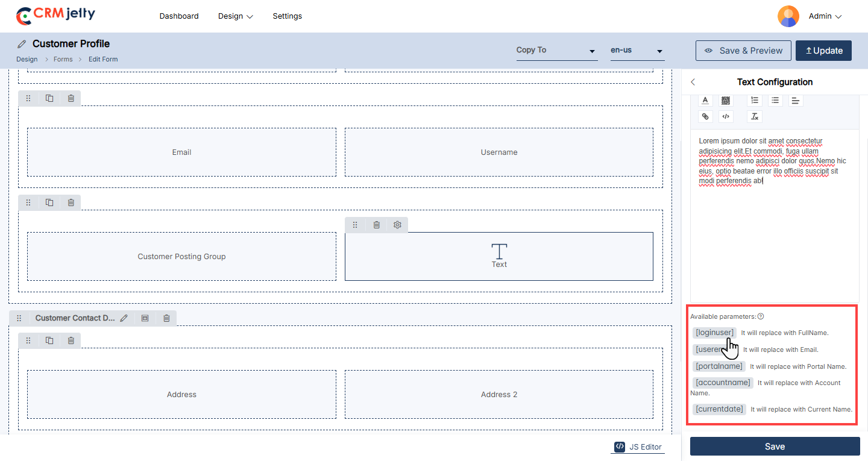Click the Update button
Screen dimensions: 868x461
tap(823, 51)
